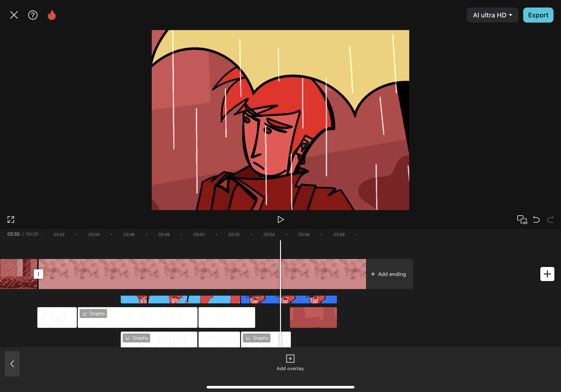Click the Graphs label on the middle track clip
561x392 pixels.
[x=93, y=314]
